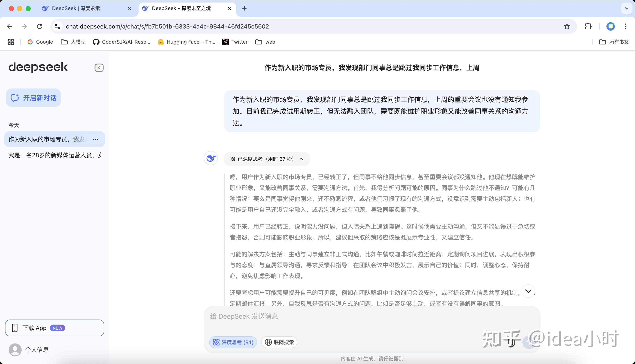Click the reload page icon
The image size is (635, 364).
(x=39, y=26)
